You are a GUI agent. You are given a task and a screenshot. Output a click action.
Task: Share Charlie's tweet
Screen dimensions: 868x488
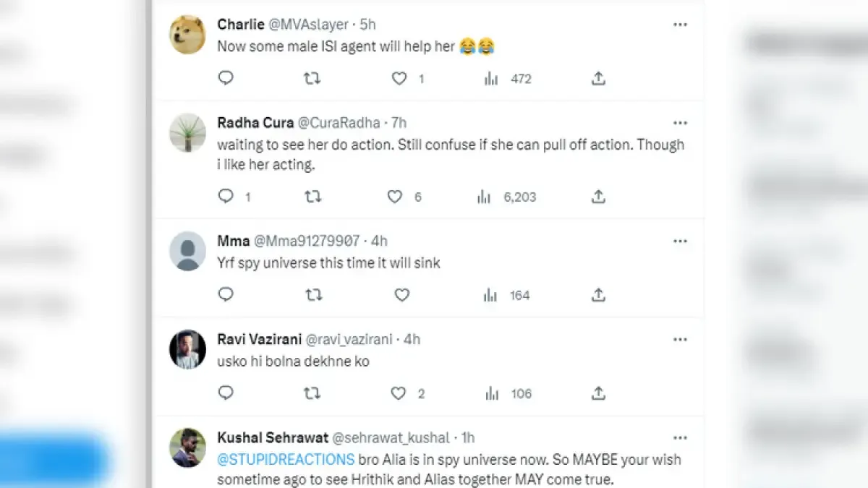[598, 78]
